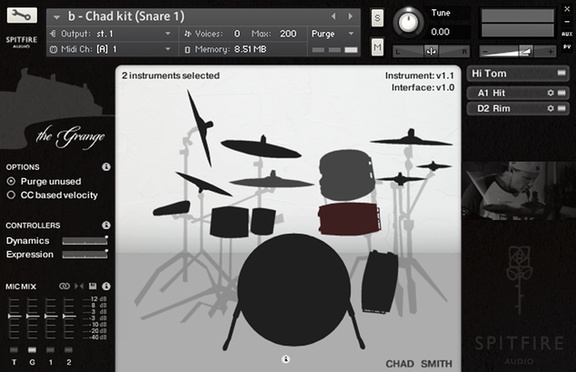Click the G mic fader

tap(32, 316)
